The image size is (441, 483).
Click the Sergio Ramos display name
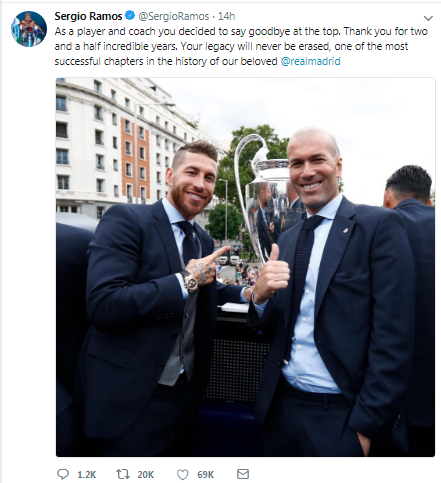(88, 16)
